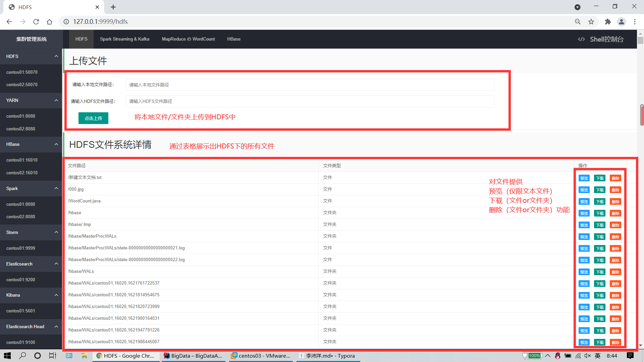Download the /hbase folder
This screenshot has height=362, width=644.
[x=600, y=214]
